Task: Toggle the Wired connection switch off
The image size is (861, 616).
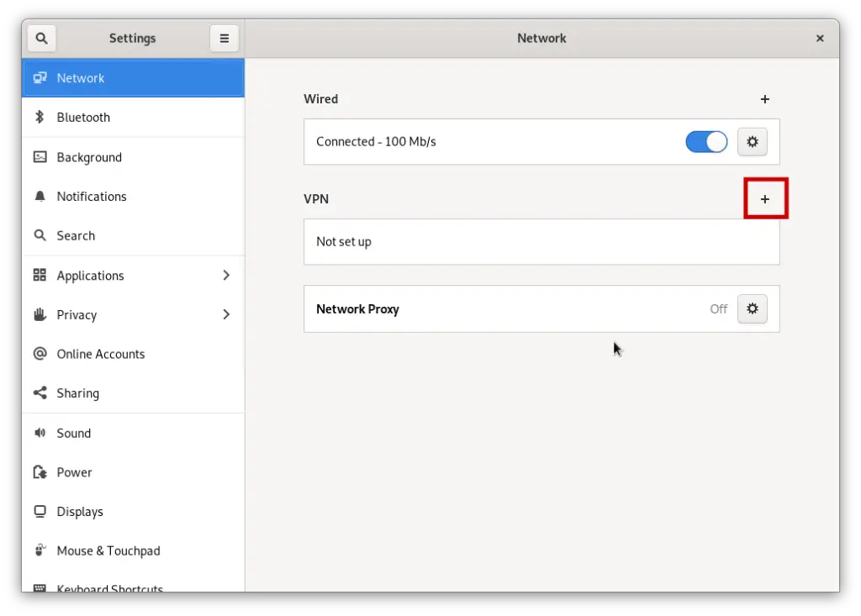Action: (x=706, y=142)
